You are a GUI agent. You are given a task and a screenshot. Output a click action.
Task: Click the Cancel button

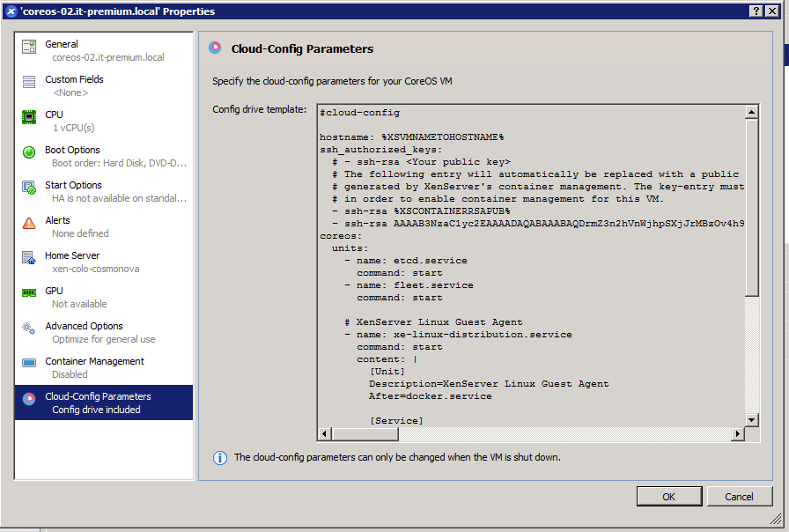pyautogui.click(x=739, y=496)
